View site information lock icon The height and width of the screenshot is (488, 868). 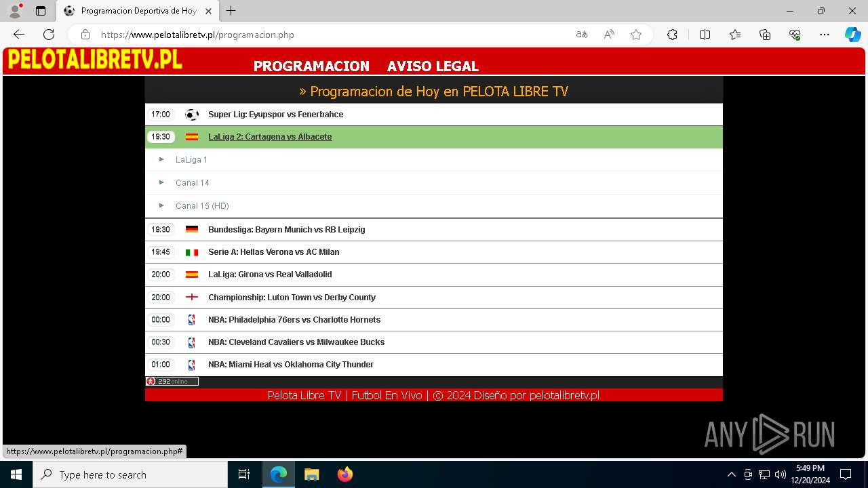pos(85,35)
